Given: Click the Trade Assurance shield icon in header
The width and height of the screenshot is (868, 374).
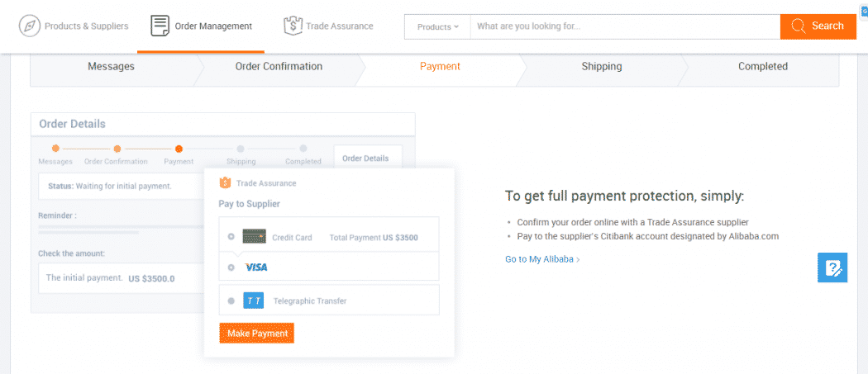Looking at the screenshot, I should pos(293,26).
